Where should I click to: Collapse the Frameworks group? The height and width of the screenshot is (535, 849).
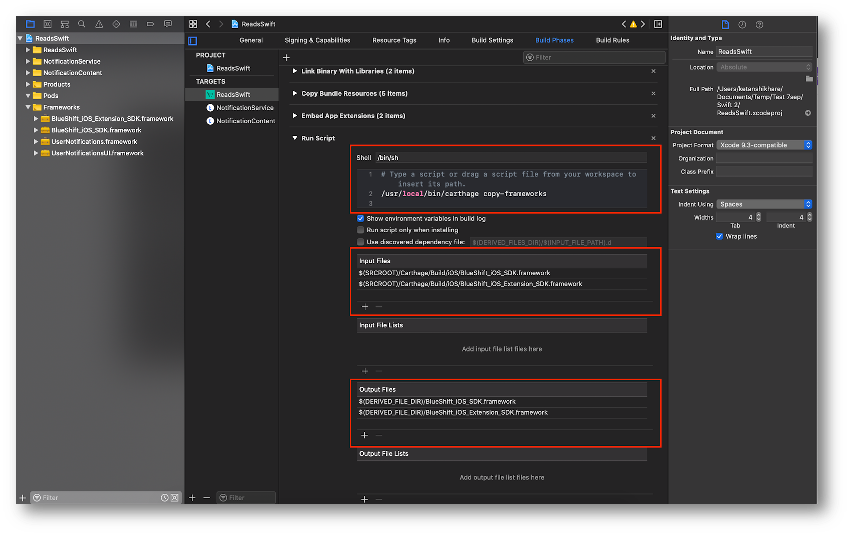coord(28,107)
